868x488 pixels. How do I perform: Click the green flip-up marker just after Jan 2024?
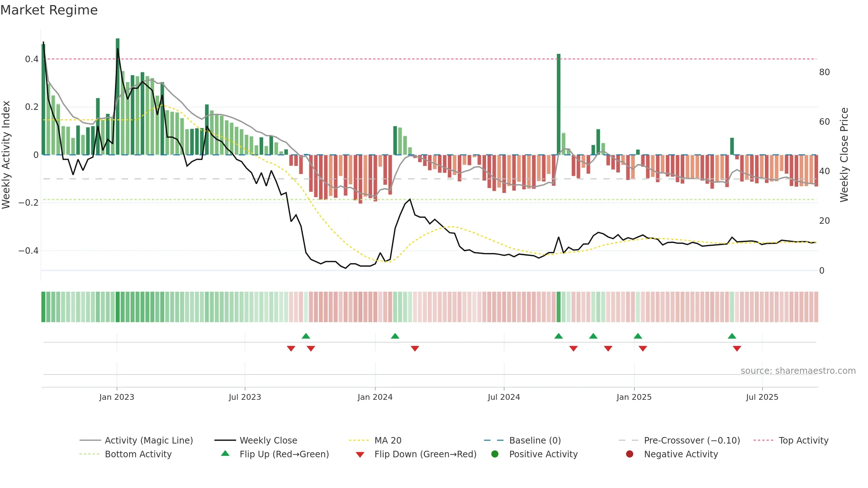[395, 336]
